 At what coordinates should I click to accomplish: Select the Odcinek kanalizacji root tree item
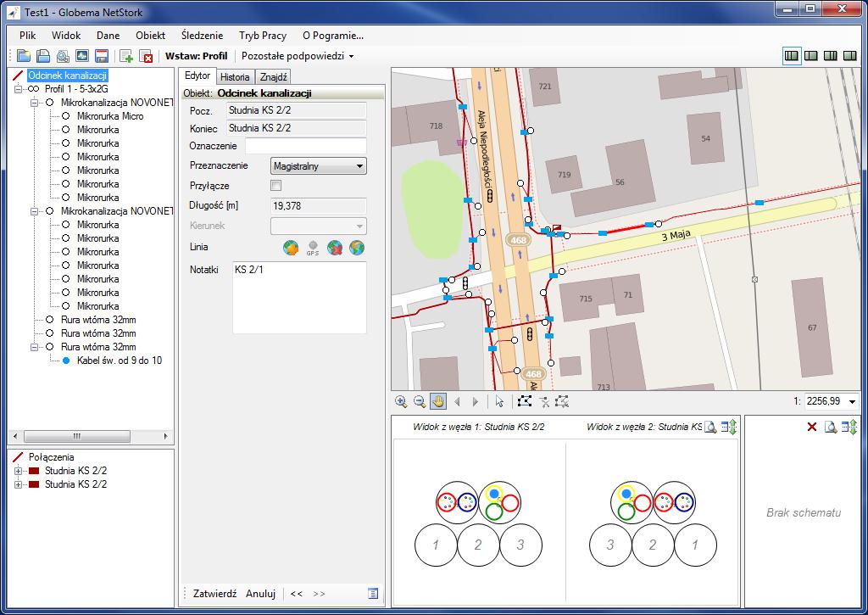tap(68, 75)
